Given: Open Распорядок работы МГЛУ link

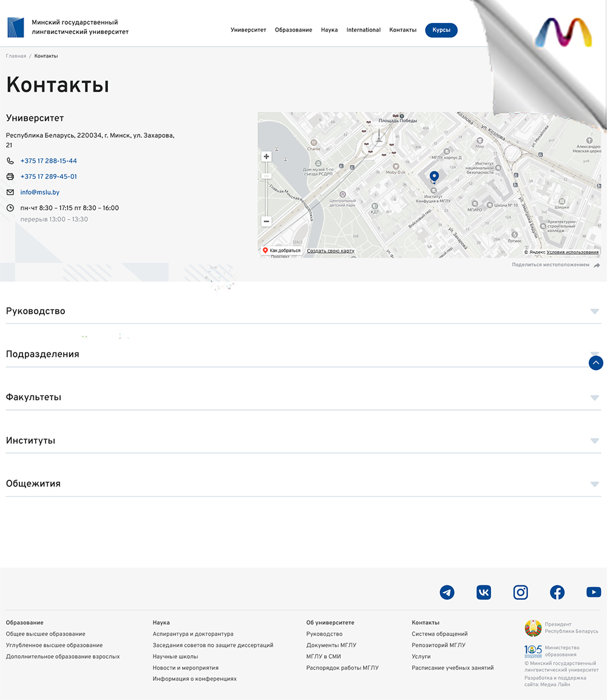Looking at the screenshot, I should coord(342,668).
